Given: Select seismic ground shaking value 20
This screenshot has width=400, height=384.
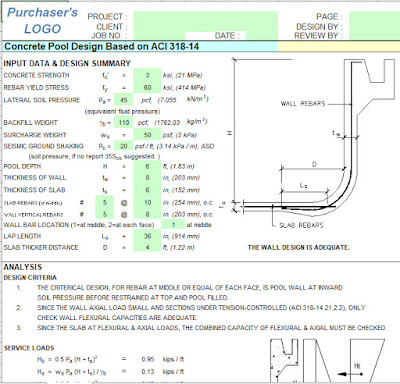Looking at the screenshot, I should [x=123, y=146].
